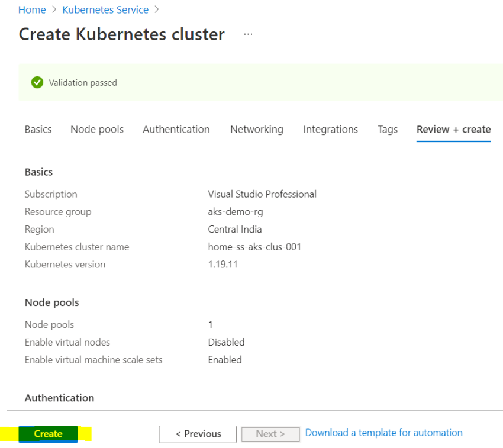Image resolution: width=503 pixels, height=448 pixels.
Task: Click the Next button
Action: pos(270,434)
